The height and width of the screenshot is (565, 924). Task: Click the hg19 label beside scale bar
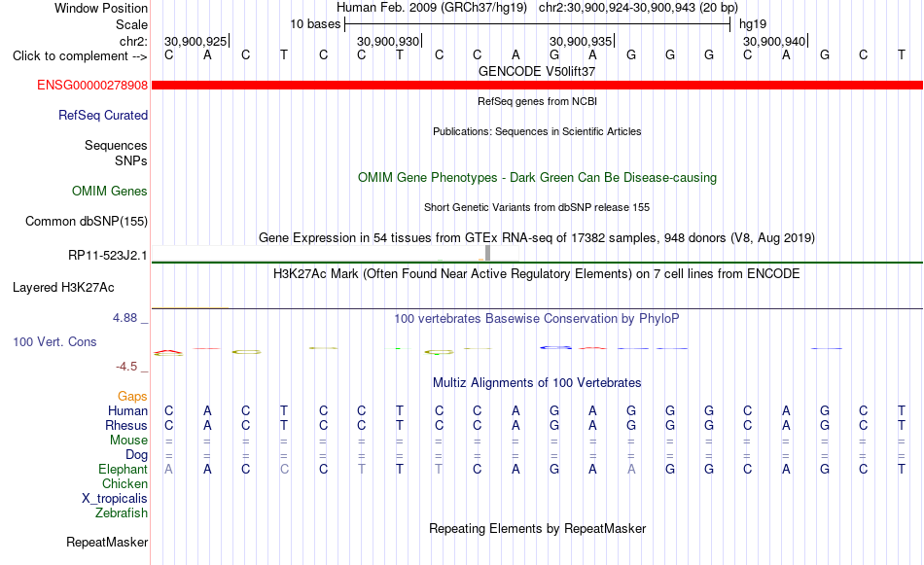tap(753, 24)
